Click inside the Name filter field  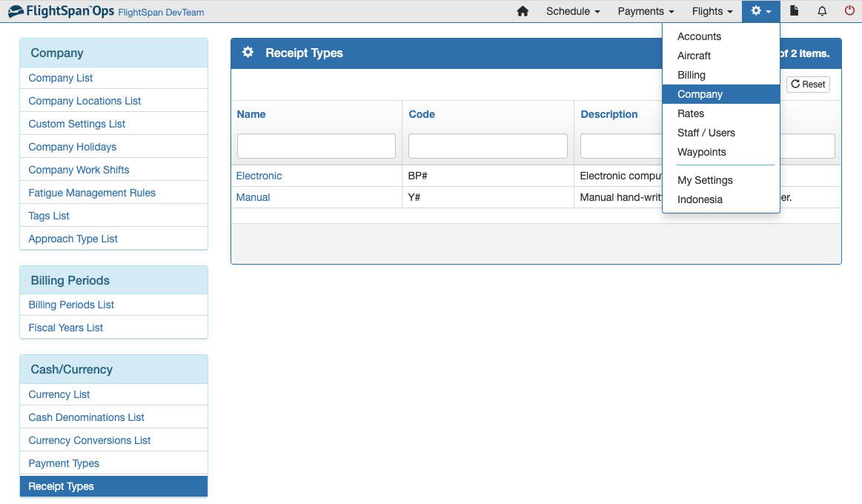(x=316, y=146)
